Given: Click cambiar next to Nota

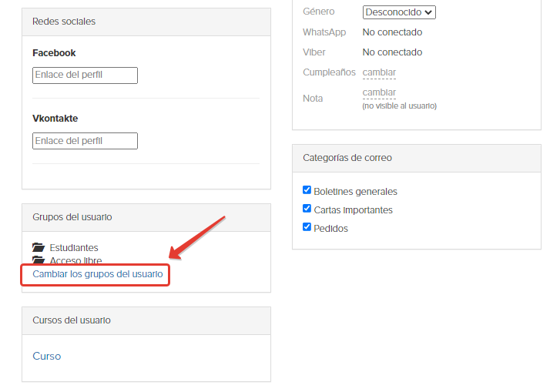Looking at the screenshot, I should 379,92.
